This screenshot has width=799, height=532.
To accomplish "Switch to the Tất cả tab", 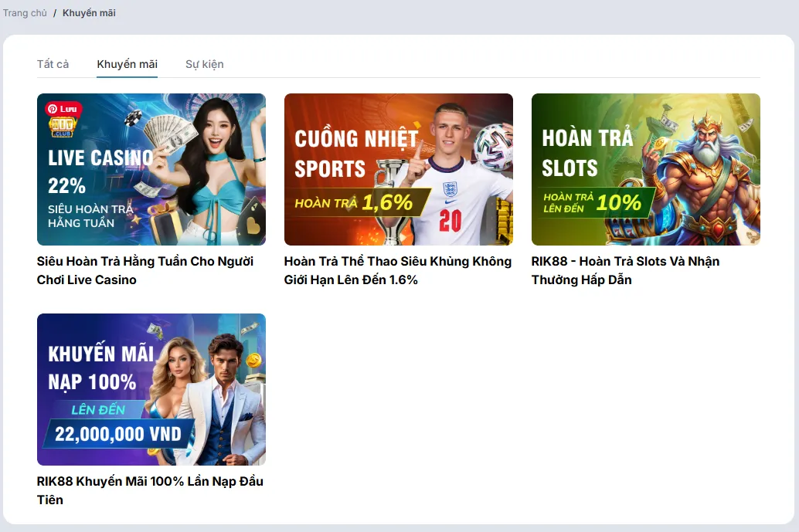I will (53, 64).
